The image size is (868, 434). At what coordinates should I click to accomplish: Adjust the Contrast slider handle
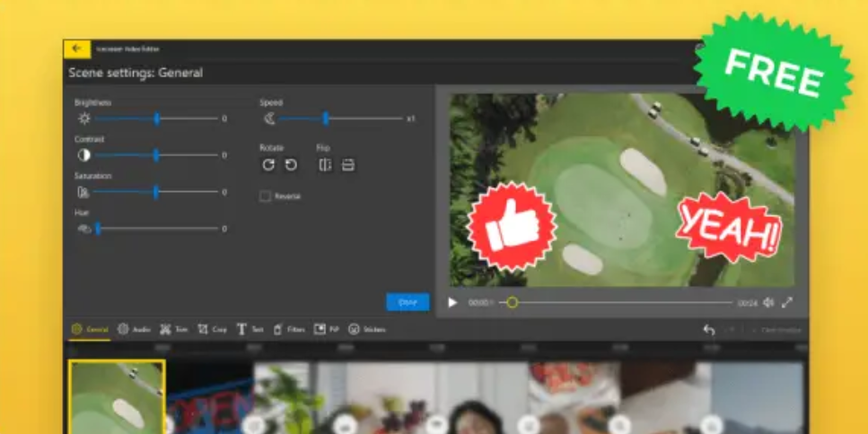tap(156, 155)
